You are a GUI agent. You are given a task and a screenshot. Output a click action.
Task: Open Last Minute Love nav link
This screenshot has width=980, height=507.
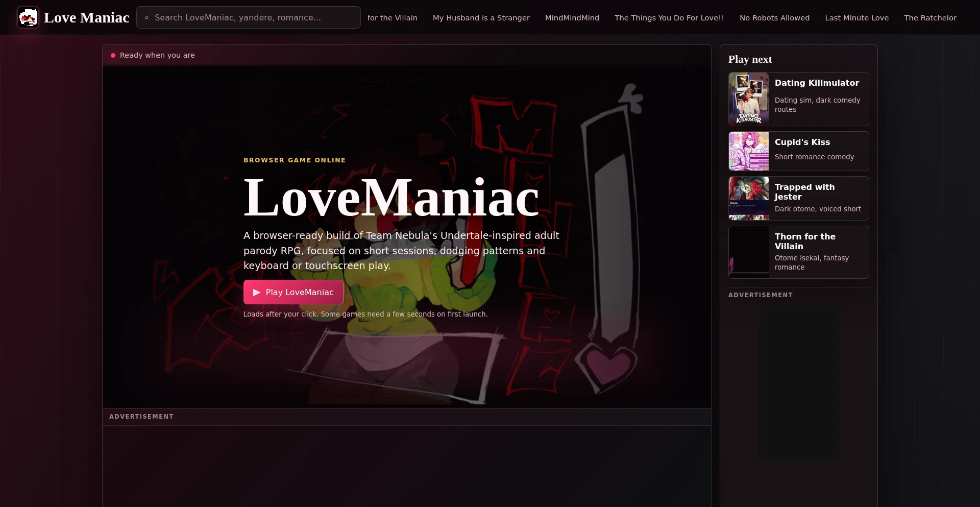pos(856,18)
